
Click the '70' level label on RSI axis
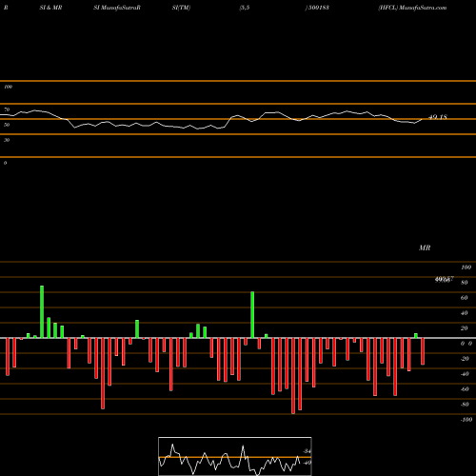(7, 109)
